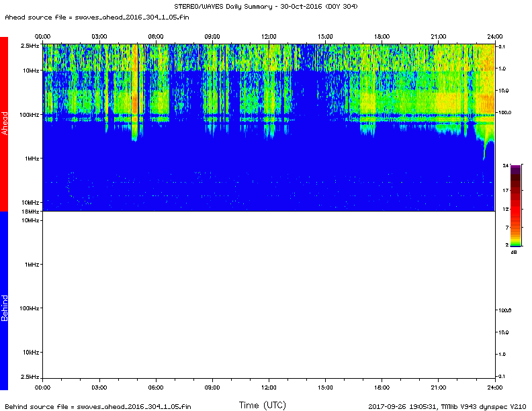Click the 16MHz label between panels
The image size is (532, 411).
click(31, 212)
